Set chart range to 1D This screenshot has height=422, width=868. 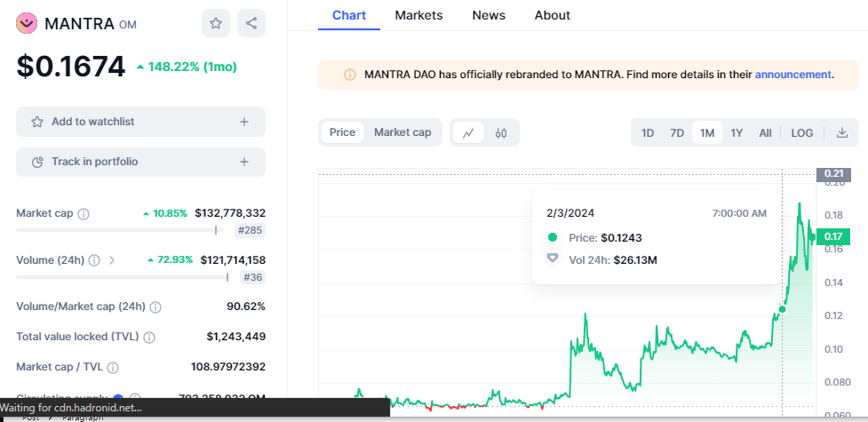647,133
